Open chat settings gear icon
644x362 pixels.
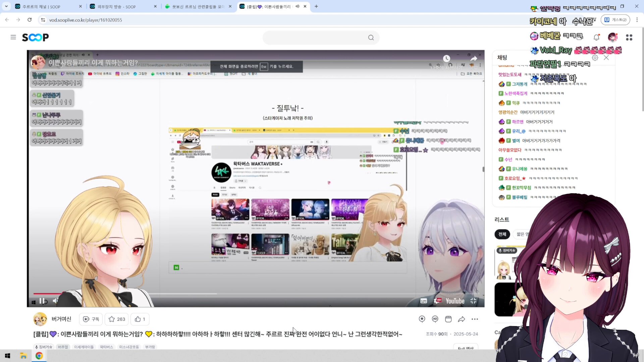click(x=595, y=58)
